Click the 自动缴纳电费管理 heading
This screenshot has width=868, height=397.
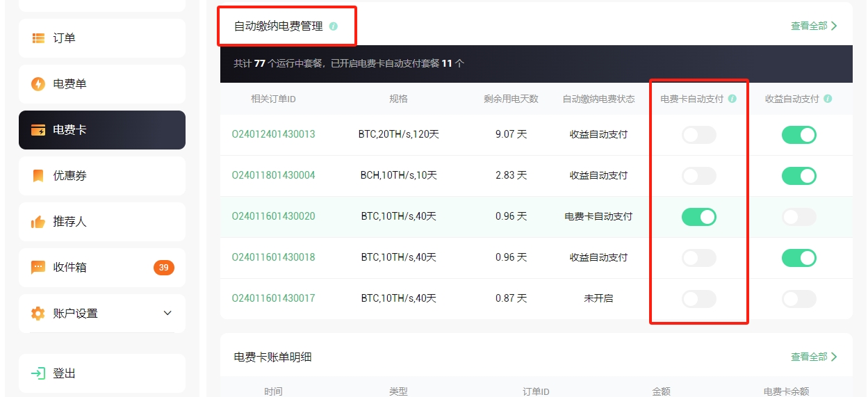[x=279, y=26]
